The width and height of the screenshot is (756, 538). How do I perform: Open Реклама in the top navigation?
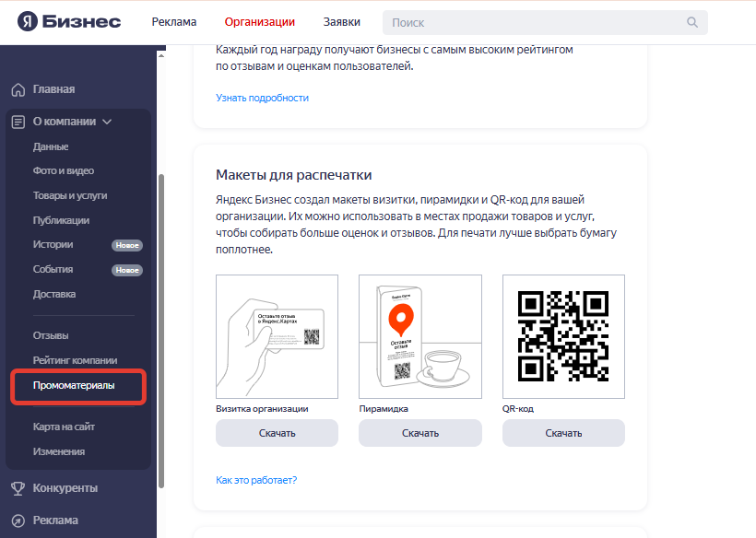coord(174,22)
